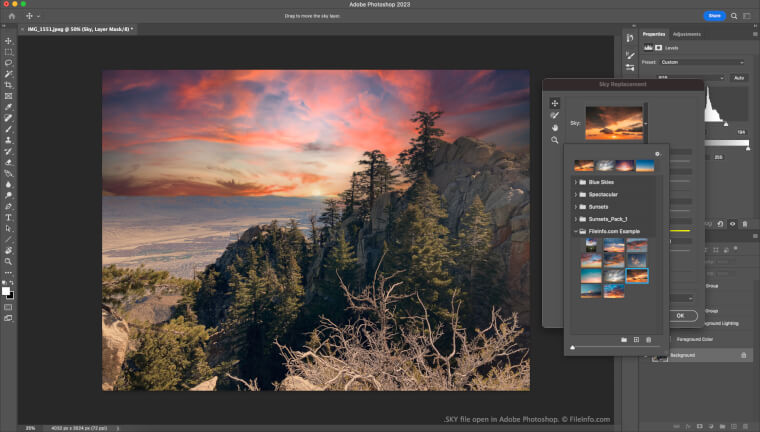760x432 pixels.
Task: Select the Type tool
Action: pyautogui.click(x=9, y=217)
